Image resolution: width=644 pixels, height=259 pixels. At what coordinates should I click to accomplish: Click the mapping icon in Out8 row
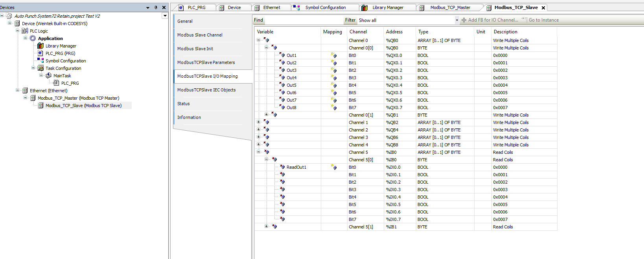(334, 108)
